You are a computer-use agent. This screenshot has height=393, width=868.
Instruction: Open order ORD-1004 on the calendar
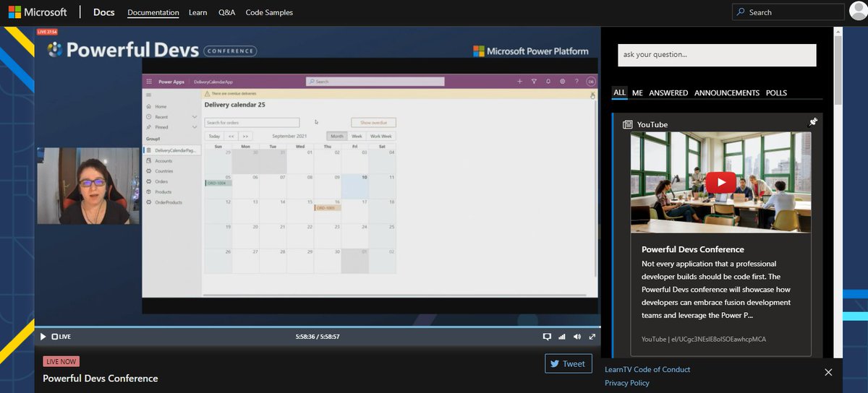point(218,183)
